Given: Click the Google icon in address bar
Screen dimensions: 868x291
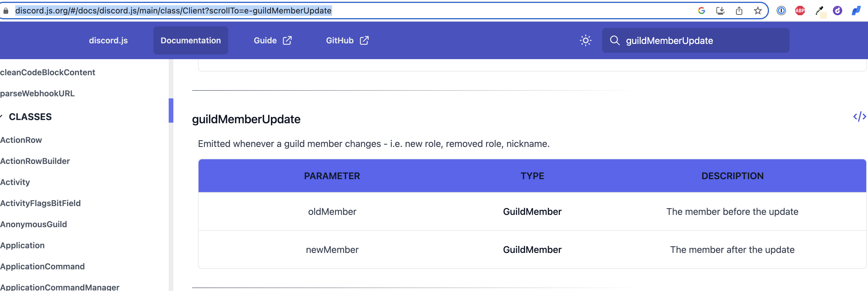Looking at the screenshot, I should pyautogui.click(x=702, y=11).
